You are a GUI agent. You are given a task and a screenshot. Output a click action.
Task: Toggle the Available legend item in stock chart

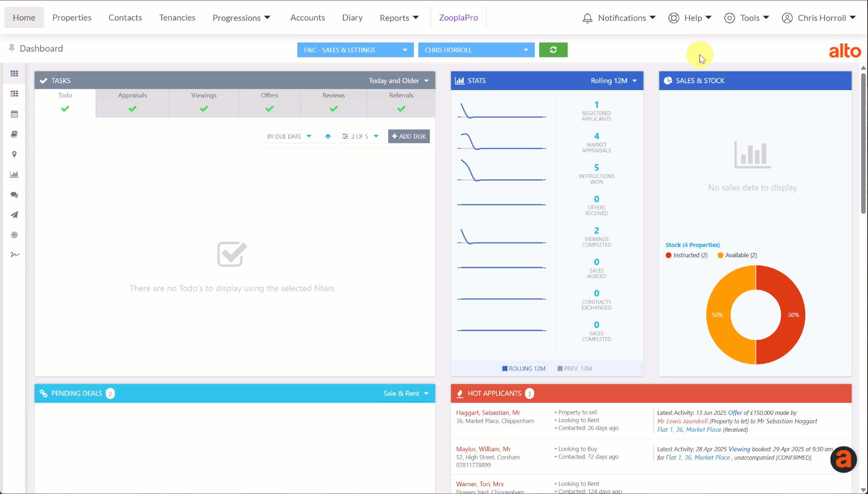tap(737, 255)
